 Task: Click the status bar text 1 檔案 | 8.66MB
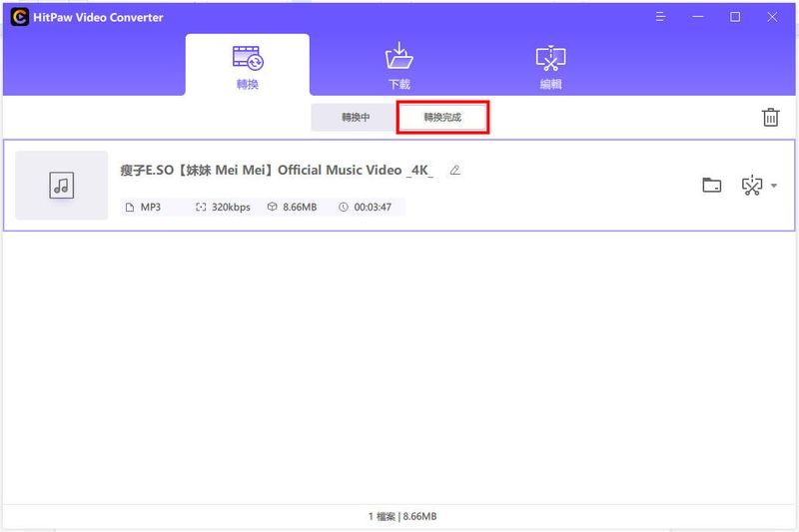(402, 516)
